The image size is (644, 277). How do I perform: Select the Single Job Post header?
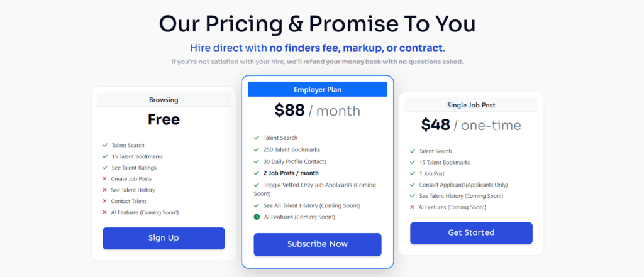click(x=471, y=105)
